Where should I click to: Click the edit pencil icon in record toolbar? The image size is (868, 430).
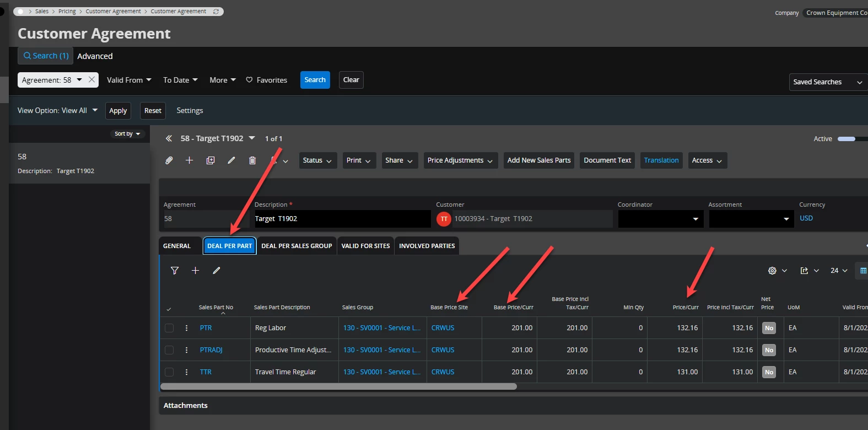pyautogui.click(x=231, y=160)
